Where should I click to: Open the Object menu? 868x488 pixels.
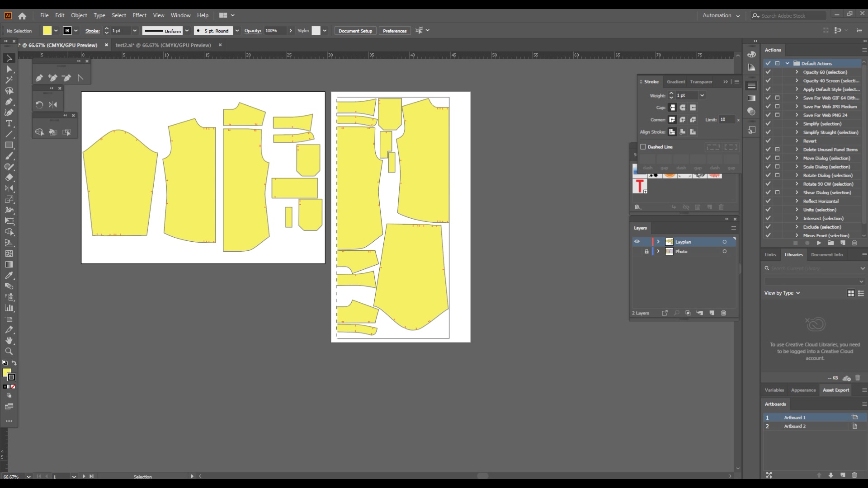coord(79,15)
